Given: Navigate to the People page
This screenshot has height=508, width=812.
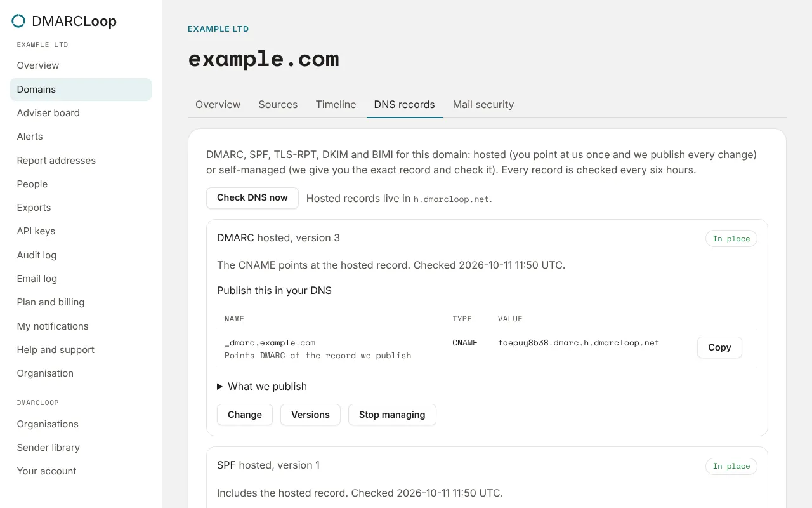Looking at the screenshot, I should click(81, 184).
